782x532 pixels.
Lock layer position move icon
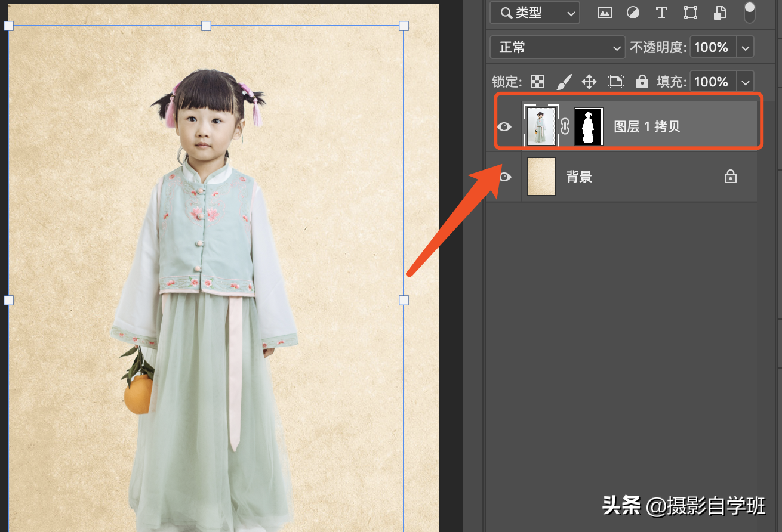(589, 82)
